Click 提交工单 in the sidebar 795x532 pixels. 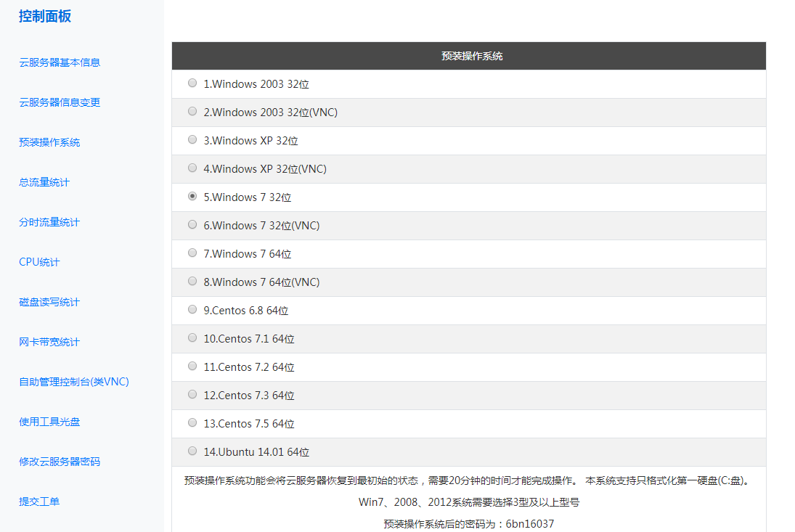point(39,502)
